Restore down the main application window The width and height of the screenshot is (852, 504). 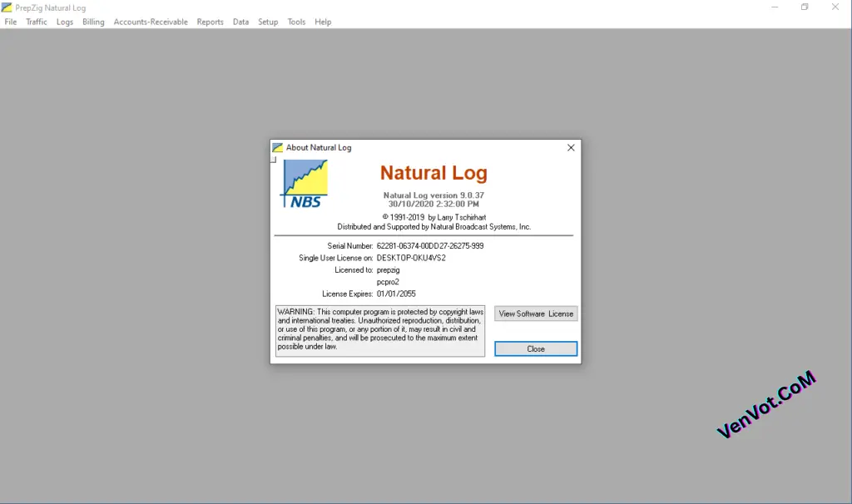(x=805, y=7)
